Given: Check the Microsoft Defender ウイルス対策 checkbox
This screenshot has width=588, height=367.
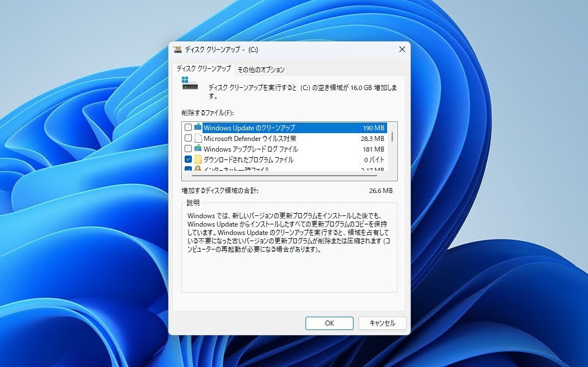Looking at the screenshot, I should coord(188,138).
